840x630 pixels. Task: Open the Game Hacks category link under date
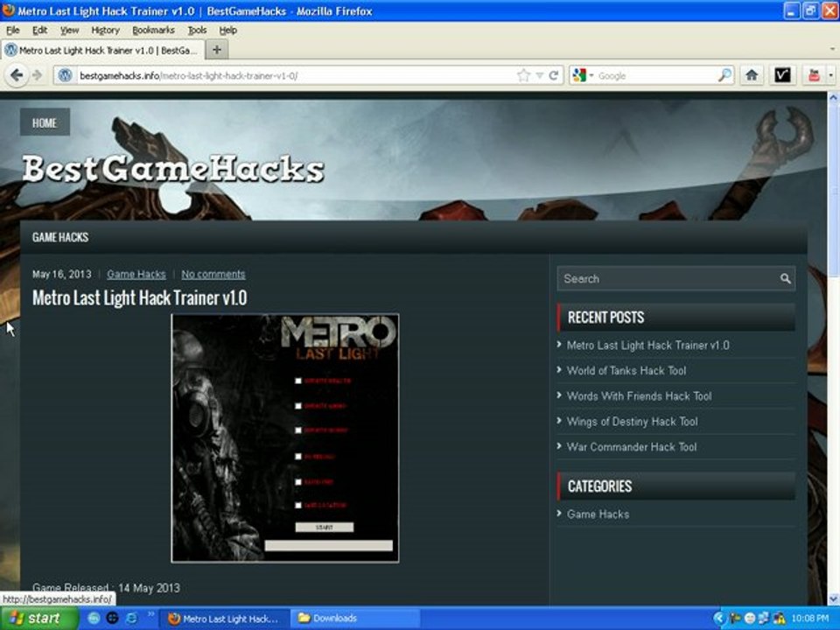136,274
